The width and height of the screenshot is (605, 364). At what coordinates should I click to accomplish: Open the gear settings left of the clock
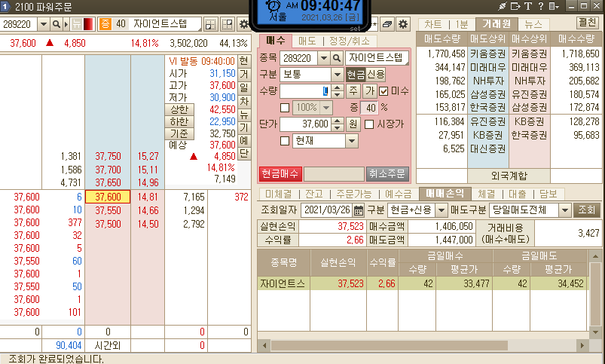click(244, 24)
